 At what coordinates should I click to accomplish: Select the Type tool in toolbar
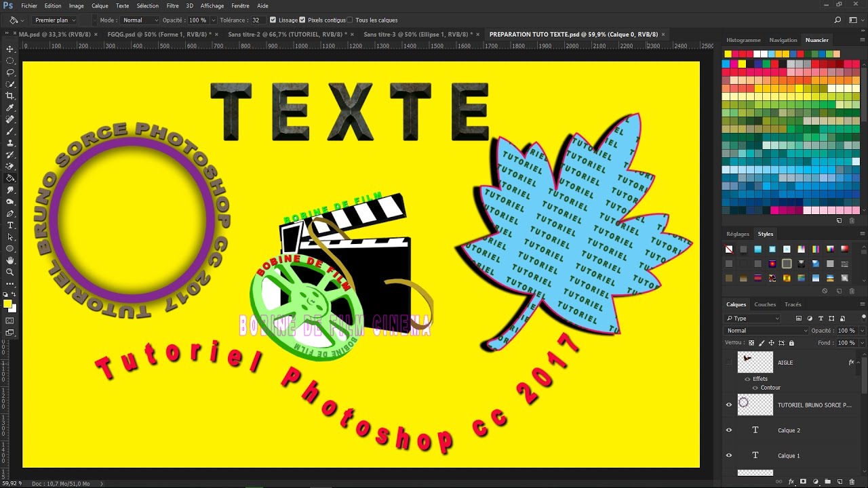[10, 225]
